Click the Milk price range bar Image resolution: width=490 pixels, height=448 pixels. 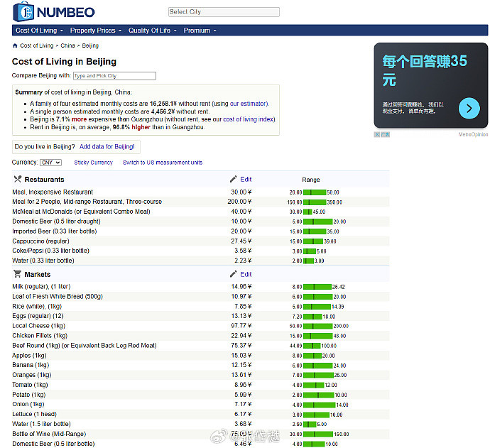coord(317,287)
